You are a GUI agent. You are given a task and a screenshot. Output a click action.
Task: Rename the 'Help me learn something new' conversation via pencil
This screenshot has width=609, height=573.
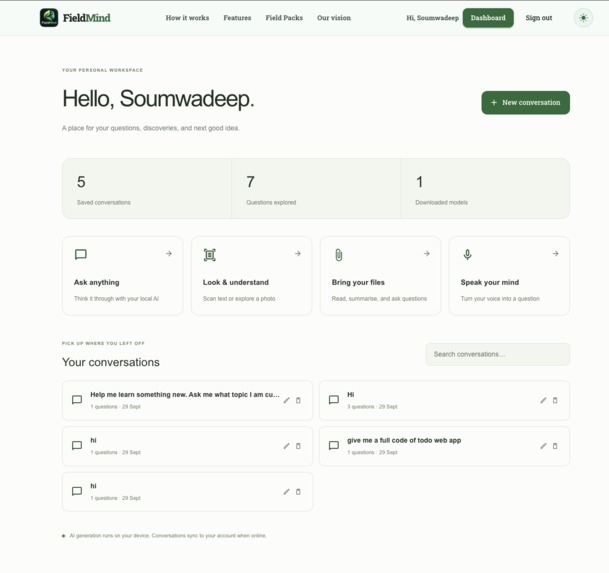[287, 400]
